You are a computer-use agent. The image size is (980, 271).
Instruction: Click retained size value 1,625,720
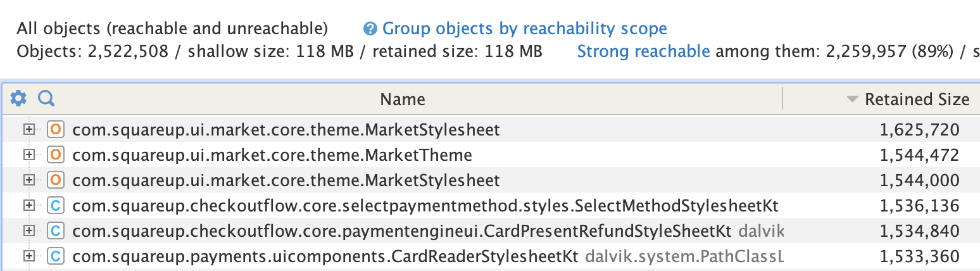coord(919,130)
